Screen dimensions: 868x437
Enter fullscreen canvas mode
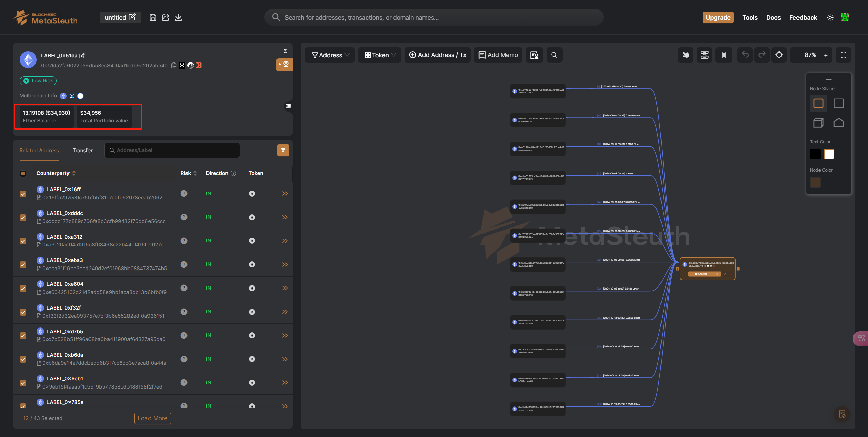coord(843,55)
